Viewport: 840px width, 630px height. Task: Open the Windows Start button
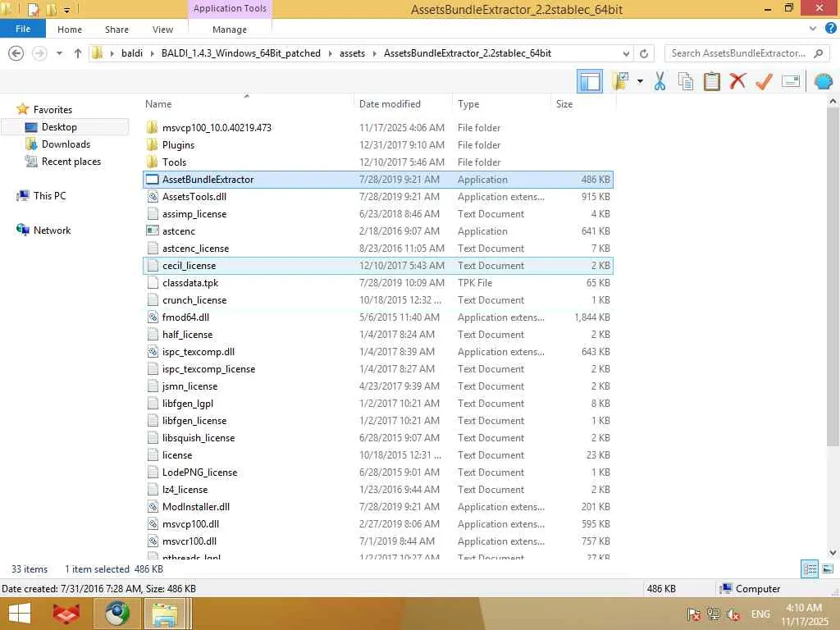pyautogui.click(x=20, y=614)
